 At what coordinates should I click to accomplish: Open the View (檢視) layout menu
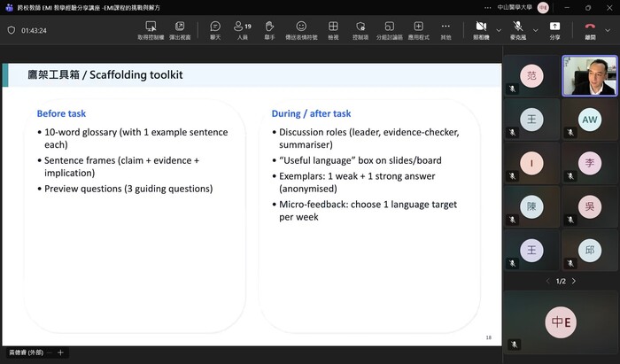[333, 27]
